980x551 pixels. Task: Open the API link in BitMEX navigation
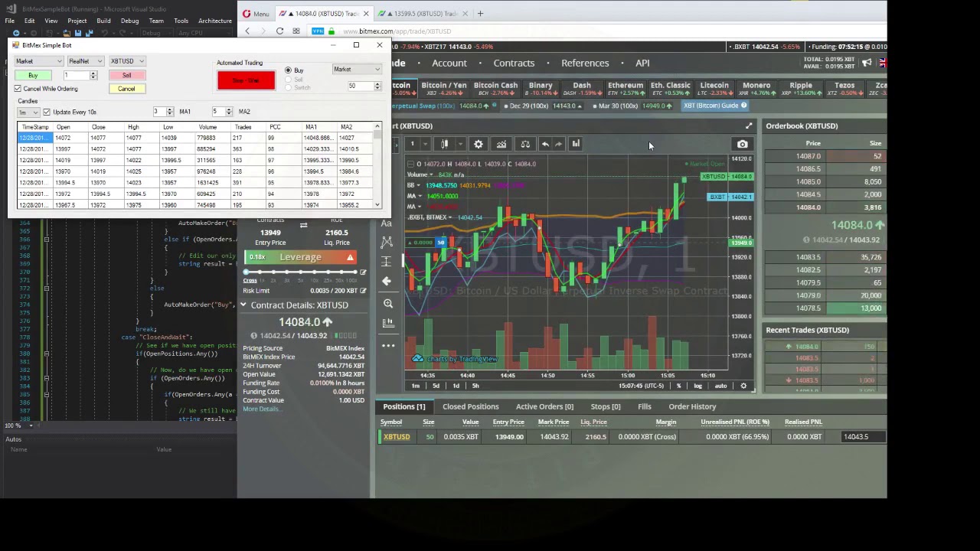pos(642,63)
